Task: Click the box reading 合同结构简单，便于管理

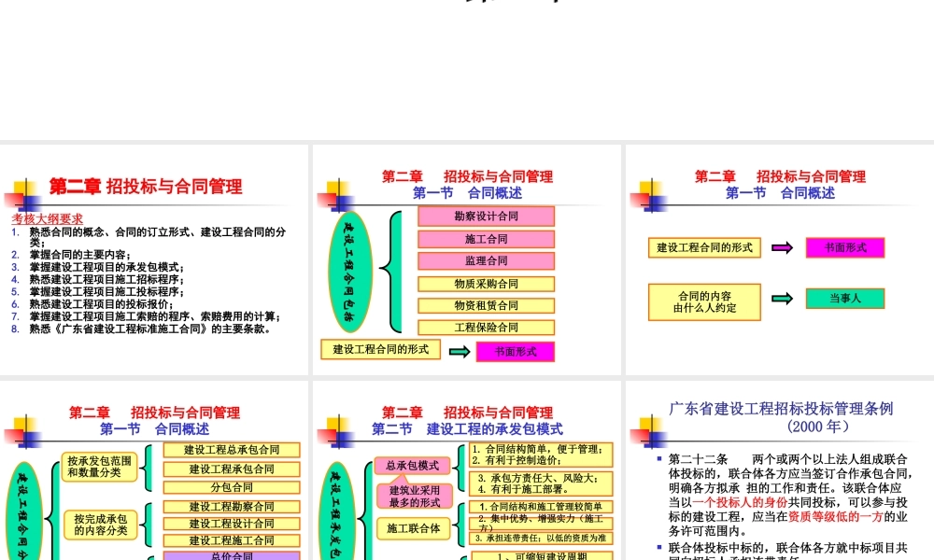Action: pyautogui.click(x=541, y=455)
